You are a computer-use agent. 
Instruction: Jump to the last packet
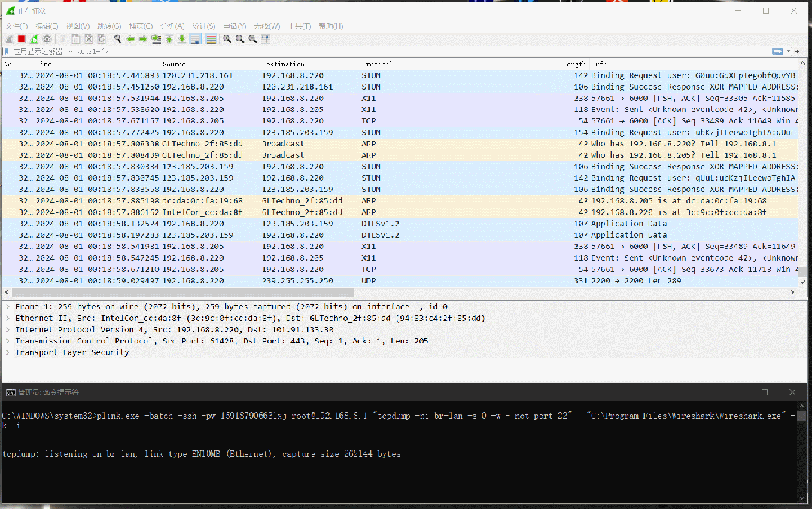tap(182, 39)
